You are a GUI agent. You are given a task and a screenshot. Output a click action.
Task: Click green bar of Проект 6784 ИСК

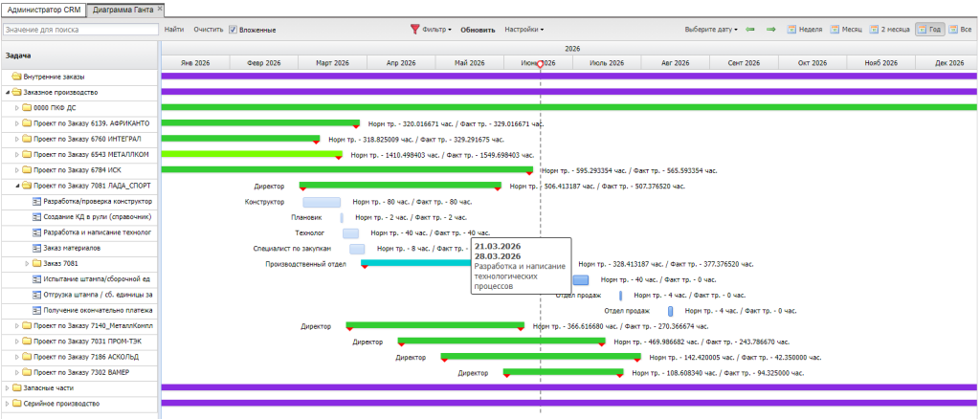point(346,169)
